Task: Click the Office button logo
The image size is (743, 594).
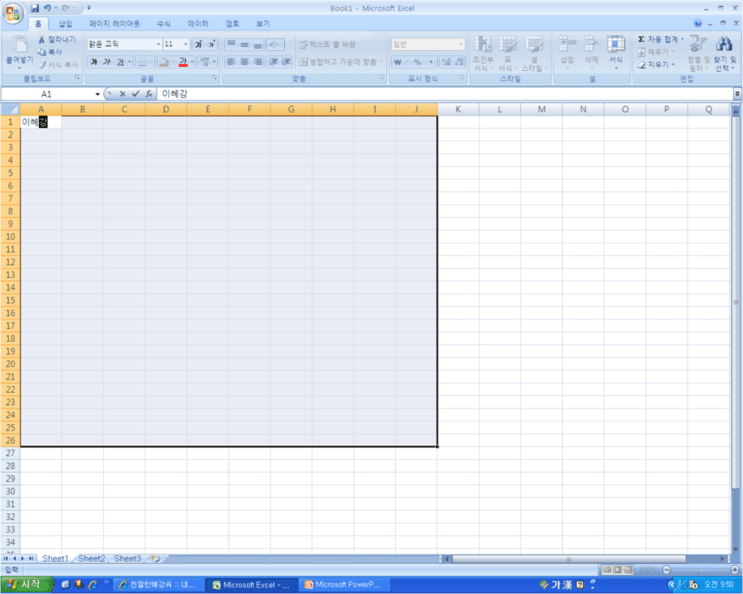Action: 13,13
